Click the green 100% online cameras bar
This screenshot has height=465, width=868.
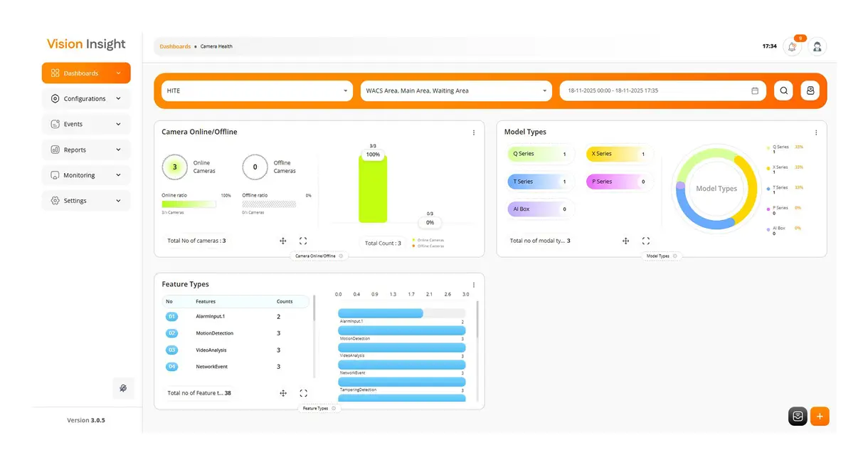click(x=373, y=190)
